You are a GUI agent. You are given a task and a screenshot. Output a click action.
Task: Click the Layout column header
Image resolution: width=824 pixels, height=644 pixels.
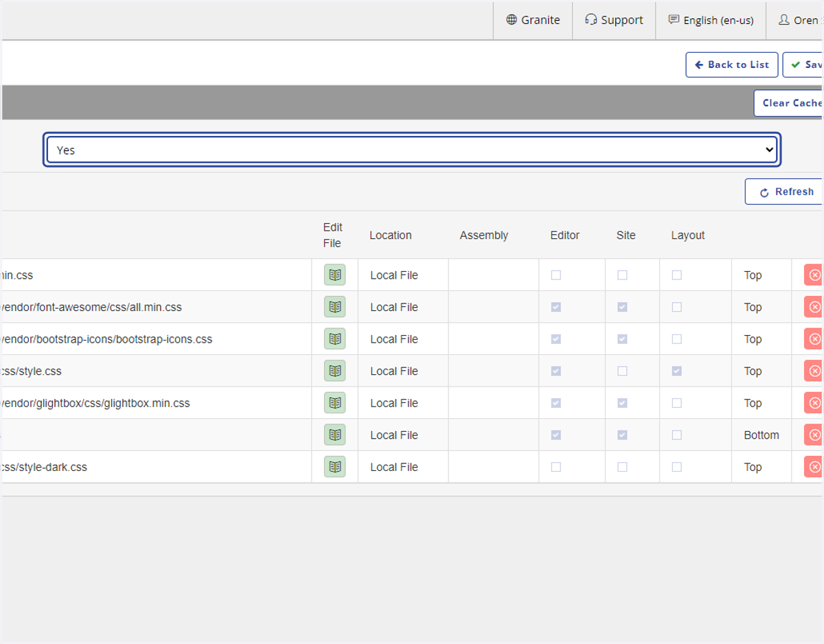tap(688, 235)
